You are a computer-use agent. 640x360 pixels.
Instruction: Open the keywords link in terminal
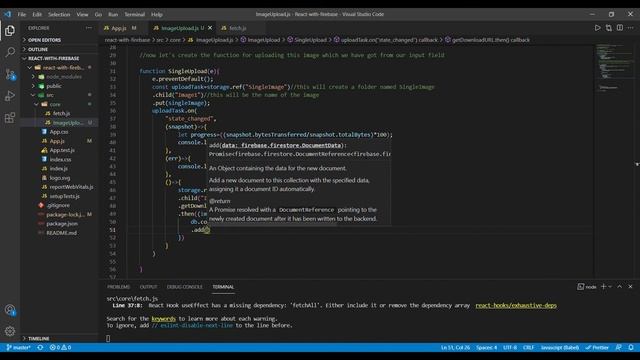163,318
